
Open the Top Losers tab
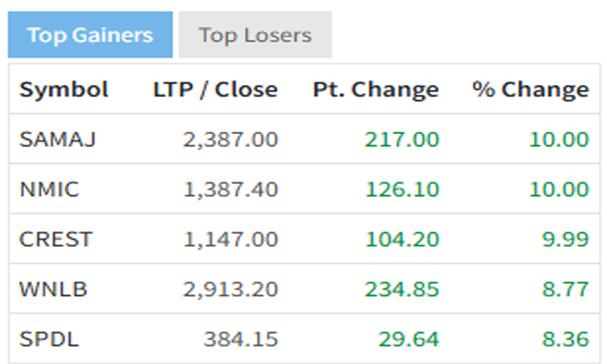(x=255, y=35)
